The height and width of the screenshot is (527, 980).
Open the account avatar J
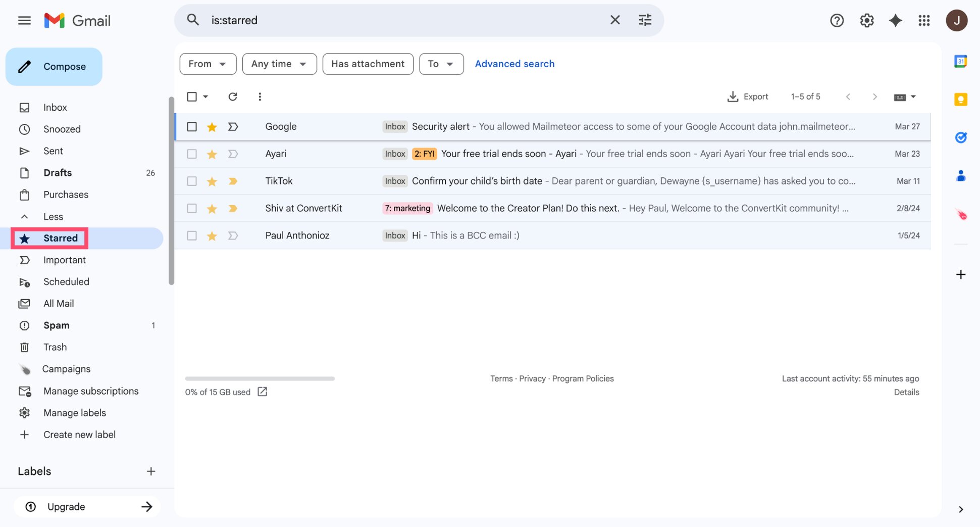click(956, 21)
